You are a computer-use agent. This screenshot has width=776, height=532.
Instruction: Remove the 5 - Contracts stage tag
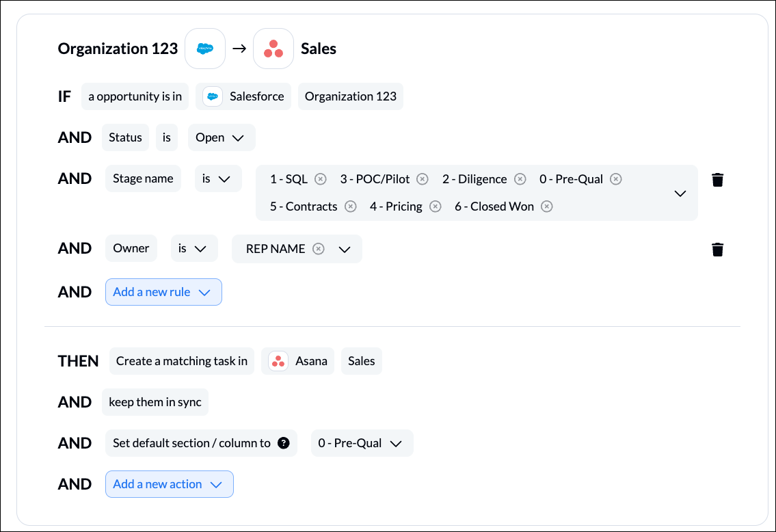point(350,207)
